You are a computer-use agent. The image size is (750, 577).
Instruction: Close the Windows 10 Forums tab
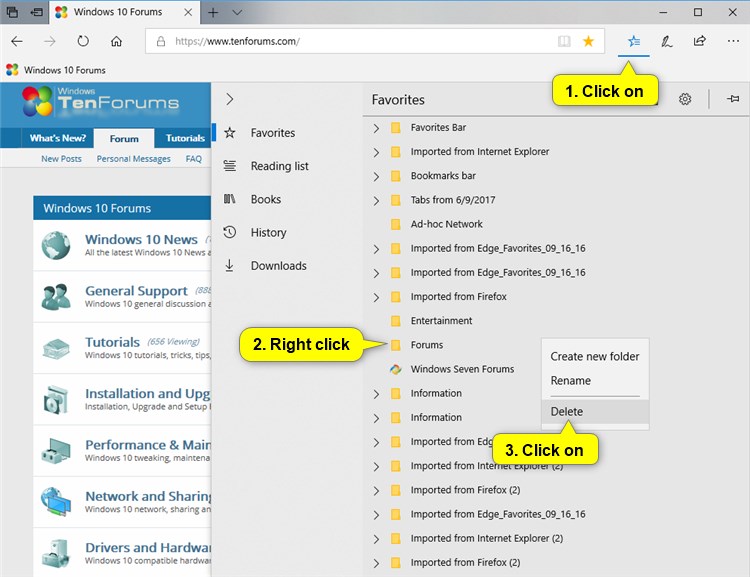[188, 12]
